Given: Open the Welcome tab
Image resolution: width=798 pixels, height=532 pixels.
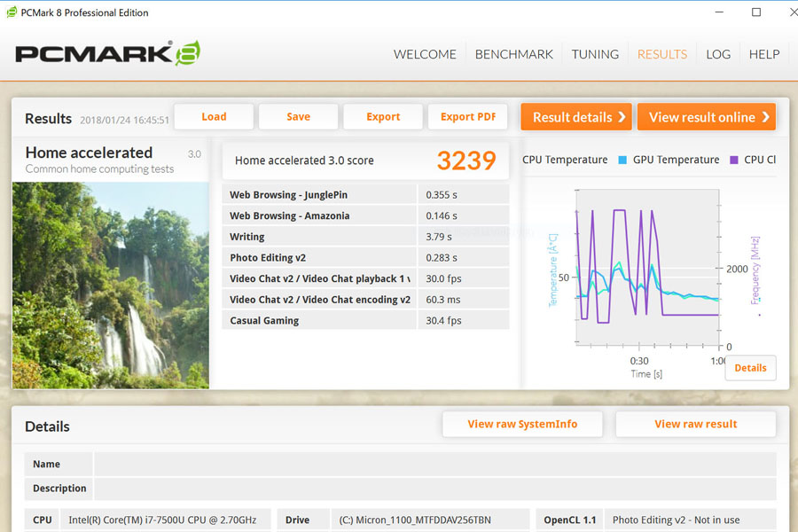Looking at the screenshot, I should tap(425, 54).
